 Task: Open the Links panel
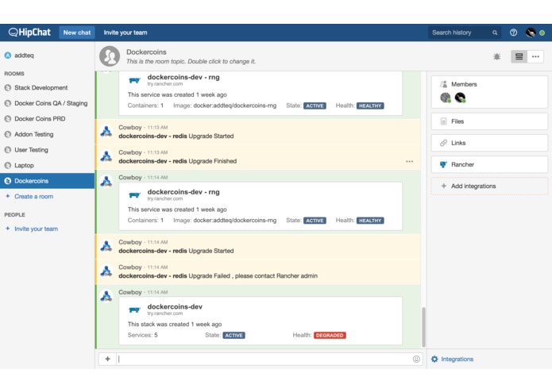(x=489, y=143)
